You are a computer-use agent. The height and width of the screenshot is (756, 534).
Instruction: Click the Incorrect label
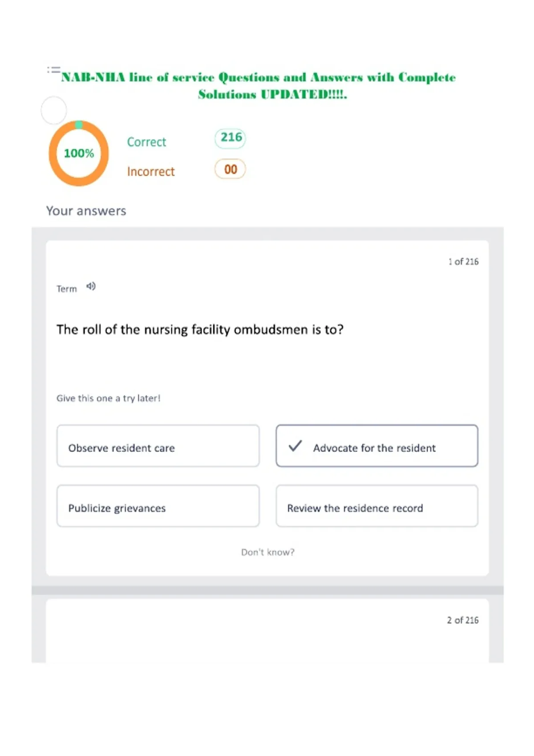click(x=151, y=172)
